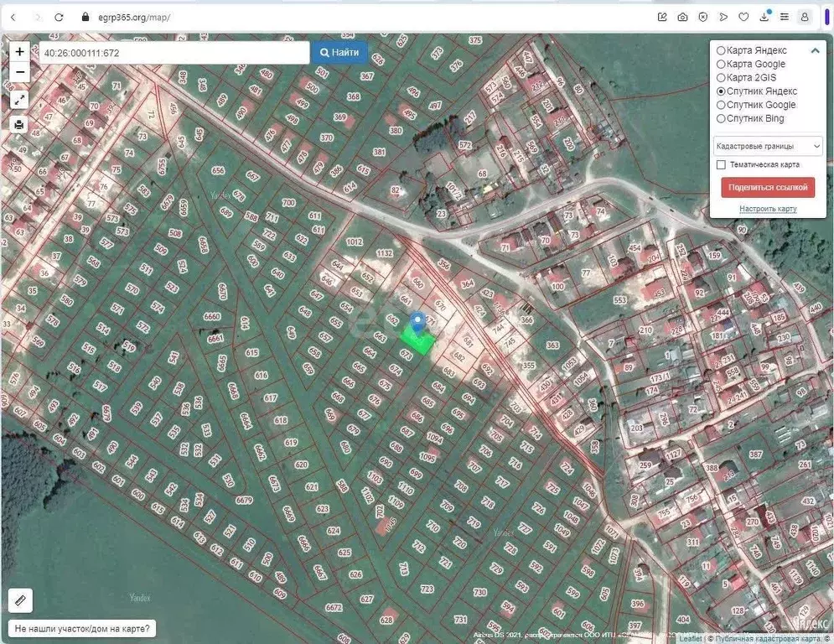Click the Поделиться ссылкой button
This screenshot has height=644, width=834.
[x=767, y=187]
